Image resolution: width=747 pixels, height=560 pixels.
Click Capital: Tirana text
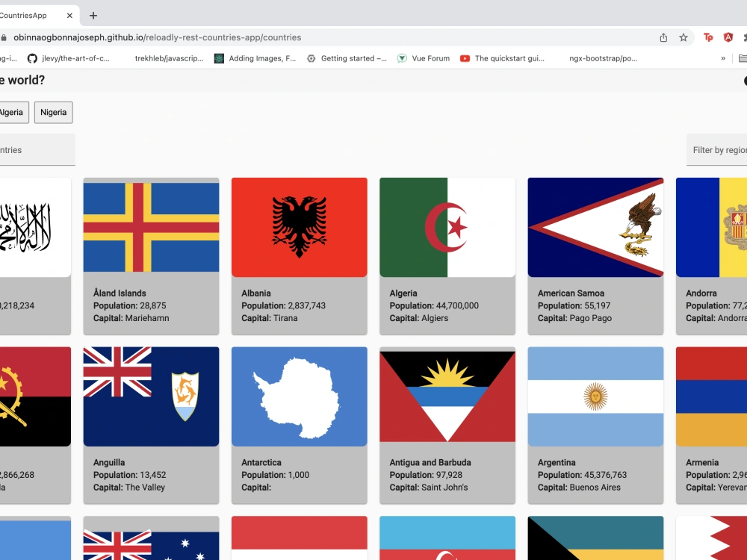tap(269, 318)
